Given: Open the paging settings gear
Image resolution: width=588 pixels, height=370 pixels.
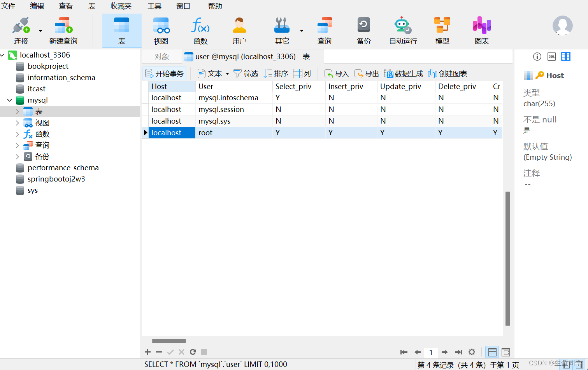Looking at the screenshot, I should [472, 352].
